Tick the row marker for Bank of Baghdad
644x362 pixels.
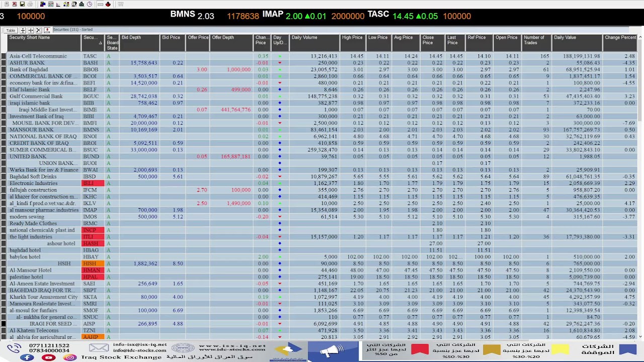point(4,69)
